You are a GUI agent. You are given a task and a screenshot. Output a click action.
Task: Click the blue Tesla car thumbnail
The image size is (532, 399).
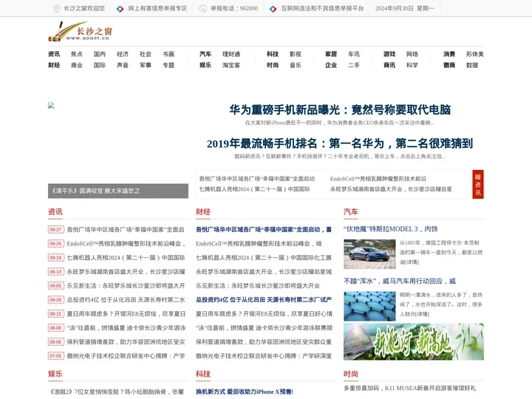pyautogui.click(x=369, y=254)
